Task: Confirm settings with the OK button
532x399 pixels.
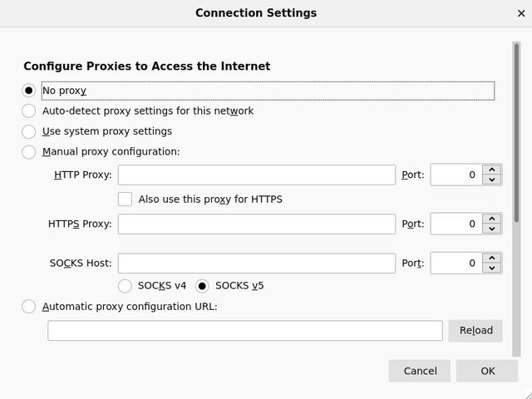Action: coord(487,371)
